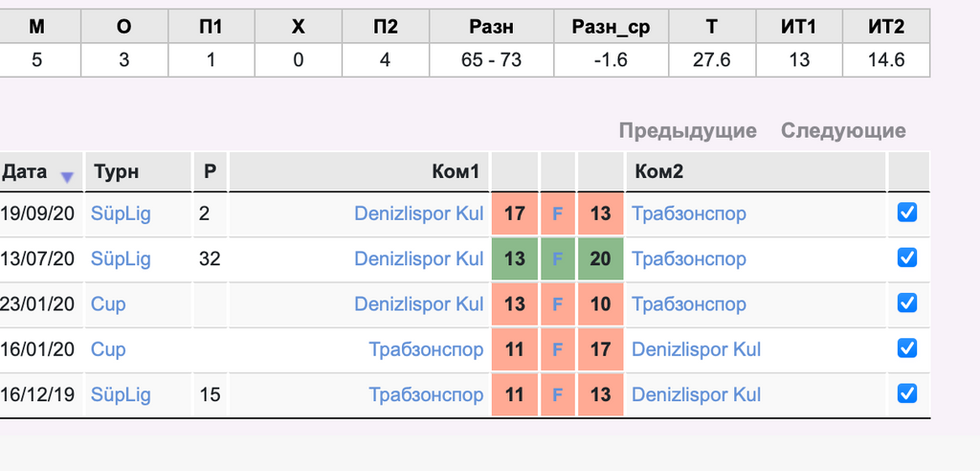The width and height of the screenshot is (980, 471).
Task: Open SüpLig link for round 32
Action: 121,259
